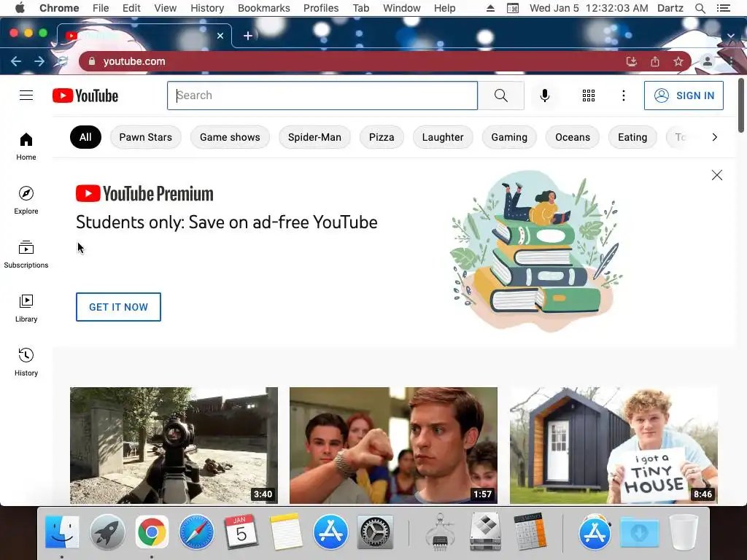The height and width of the screenshot is (560, 747).
Task: Select the Gaming chip
Action: coord(509,137)
